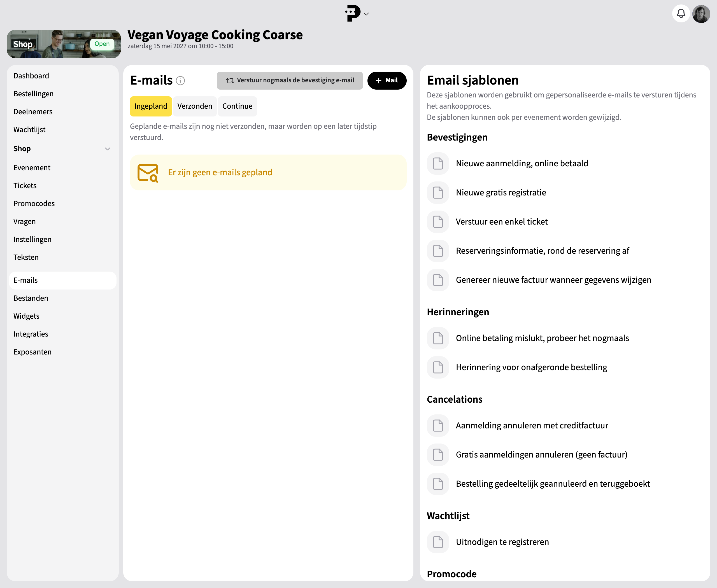This screenshot has width=717, height=588.
Task: Select the Ingepland tab
Action: click(151, 106)
